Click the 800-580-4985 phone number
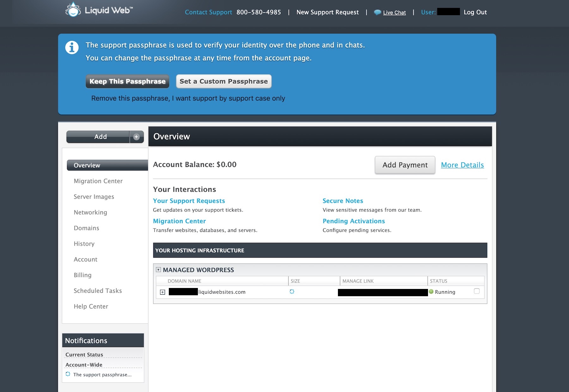Image resolution: width=569 pixels, height=392 pixels. pyautogui.click(x=259, y=12)
